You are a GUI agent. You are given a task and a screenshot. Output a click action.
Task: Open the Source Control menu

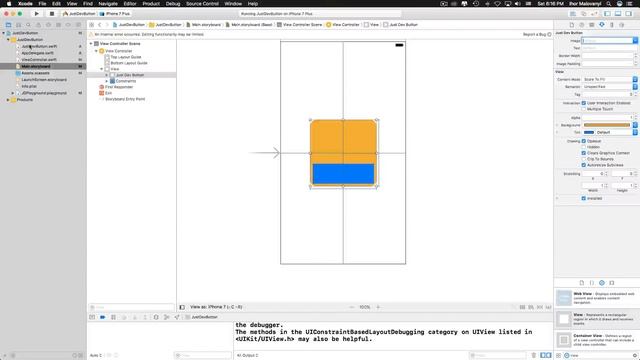click(202, 4)
